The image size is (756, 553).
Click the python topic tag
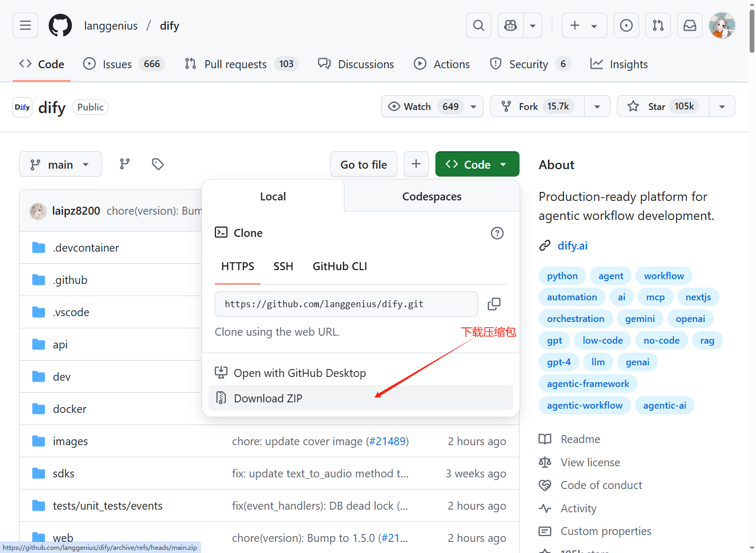(x=562, y=276)
